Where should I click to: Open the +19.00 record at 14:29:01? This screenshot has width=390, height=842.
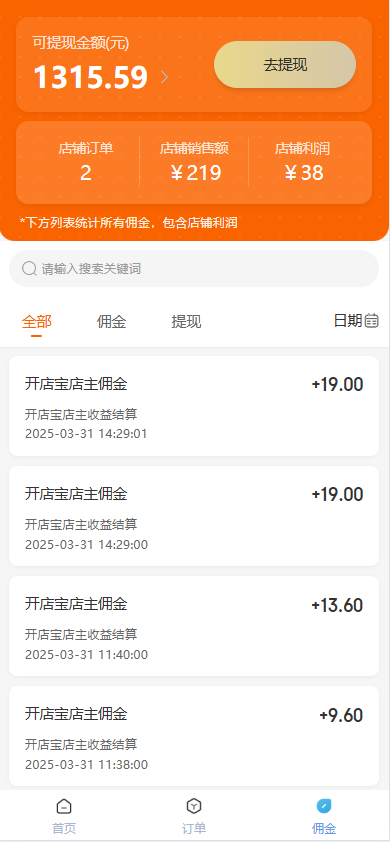pos(194,406)
